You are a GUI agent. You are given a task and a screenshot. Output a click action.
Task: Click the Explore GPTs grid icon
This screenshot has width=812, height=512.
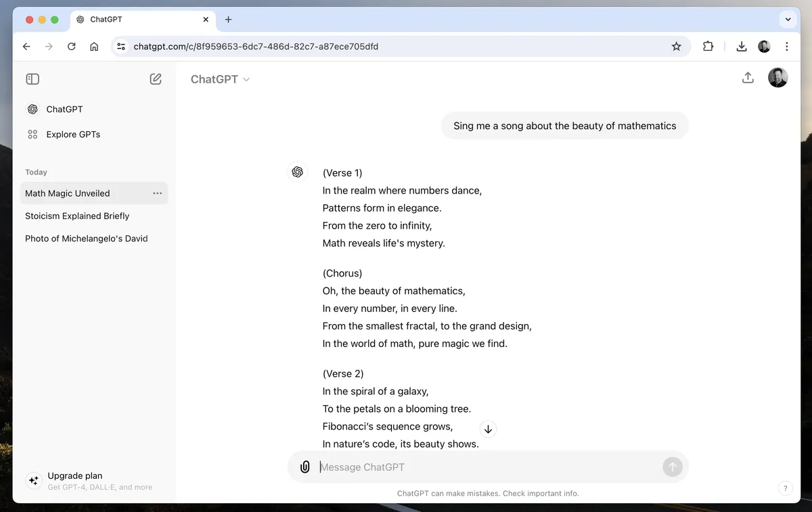32,135
